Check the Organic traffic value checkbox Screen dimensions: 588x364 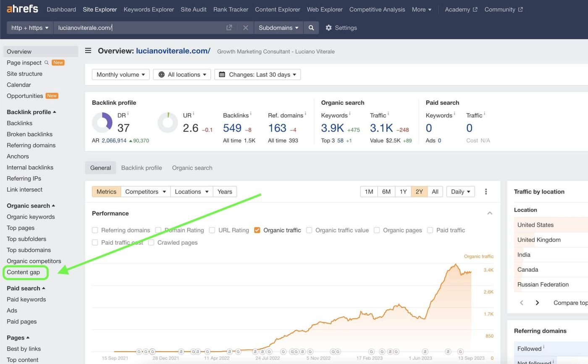(309, 230)
